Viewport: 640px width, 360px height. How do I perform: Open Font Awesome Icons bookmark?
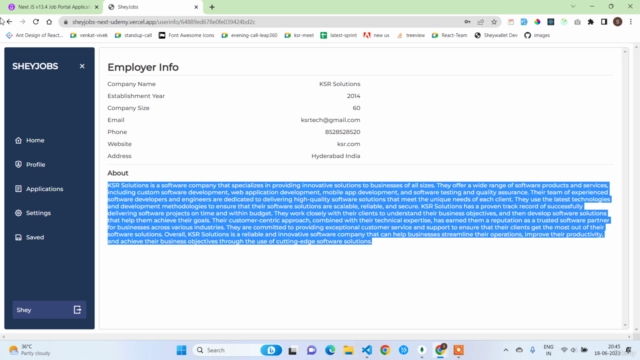click(x=187, y=36)
